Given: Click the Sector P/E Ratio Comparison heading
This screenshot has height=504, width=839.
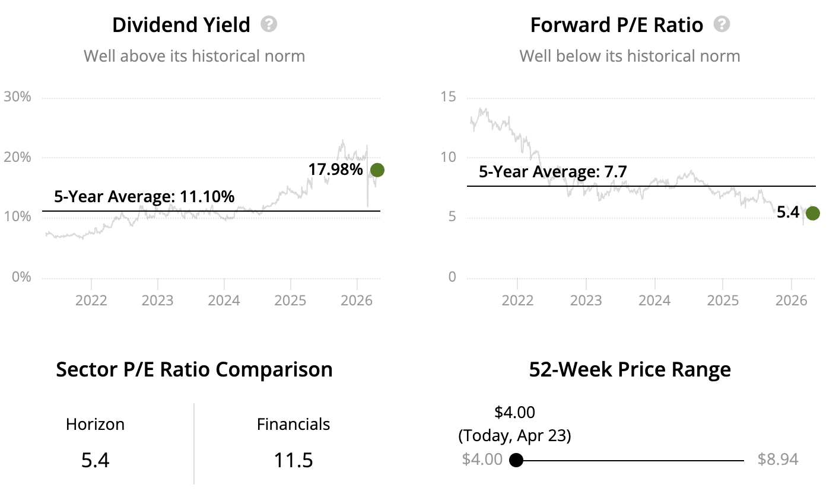Looking at the screenshot, I should click(x=194, y=369).
